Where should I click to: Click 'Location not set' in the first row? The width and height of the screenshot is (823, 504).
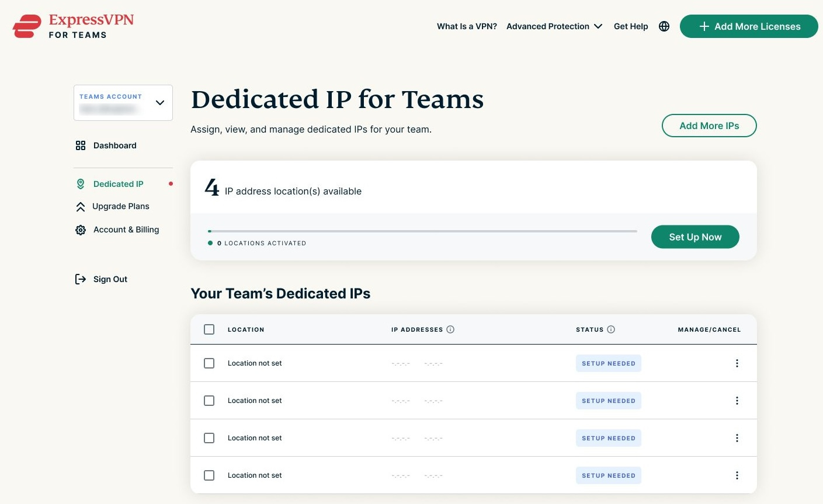[255, 363]
